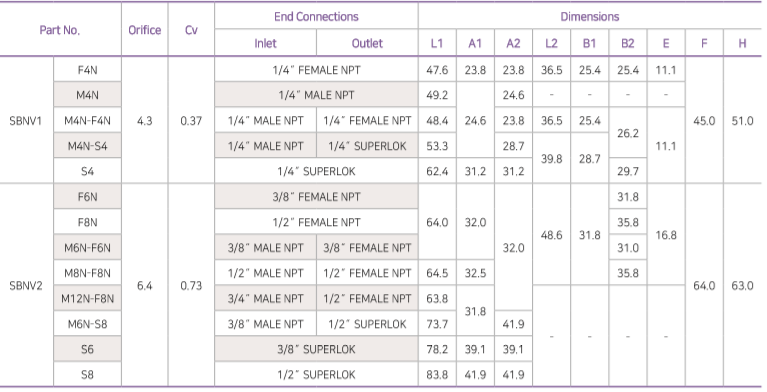Click the 64.0 value in F column
This screenshot has width=767, height=392.
(x=704, y=285)
